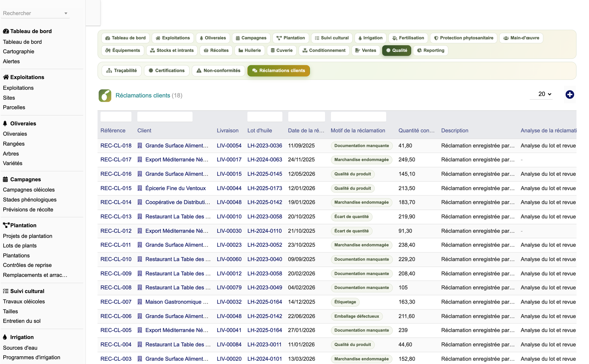Open the Ventes module tab
This screenshot has height=364, width=589.
coord(366,50)
